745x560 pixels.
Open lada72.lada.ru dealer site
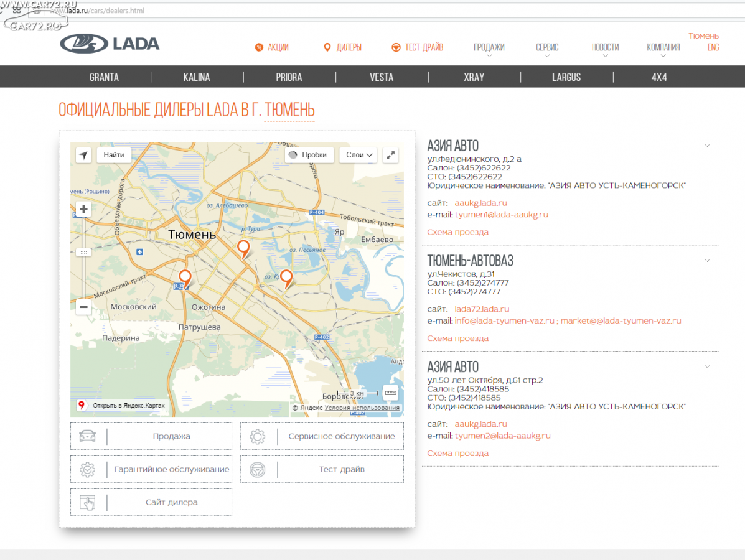(x=482, y=309)
